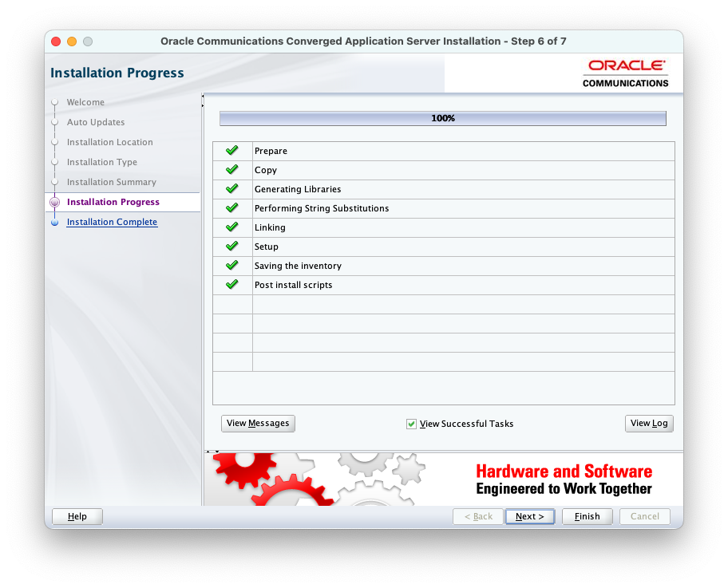Open the View Log button
Viewport: 728px width, 588px height.
coord(649,424)
